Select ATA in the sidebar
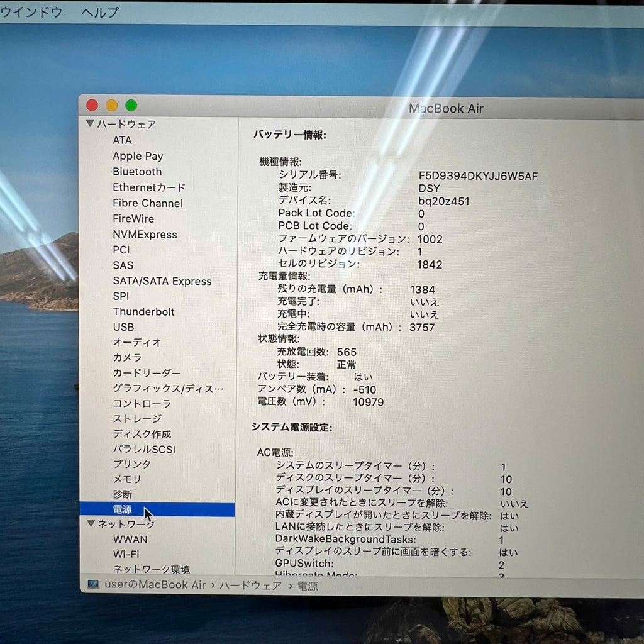The width and height of the screenshot is (644, 644). [x=123, y=140]
